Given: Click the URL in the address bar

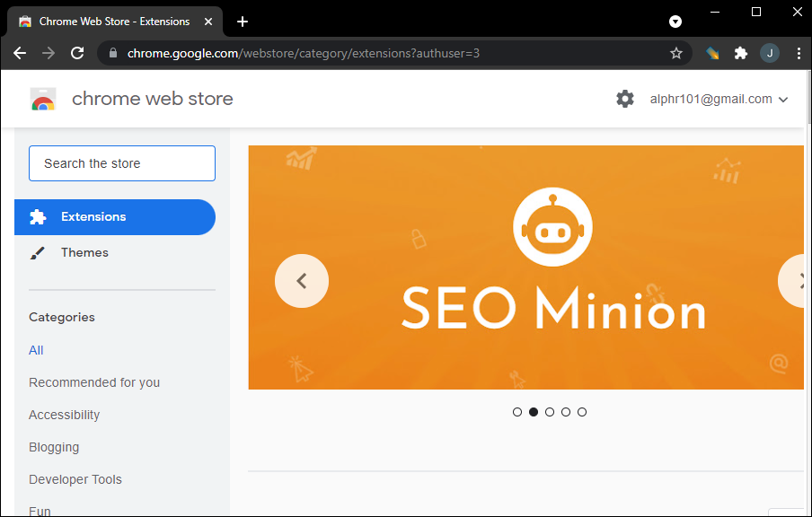Looking at the screenshot, I should coord(304,53).
